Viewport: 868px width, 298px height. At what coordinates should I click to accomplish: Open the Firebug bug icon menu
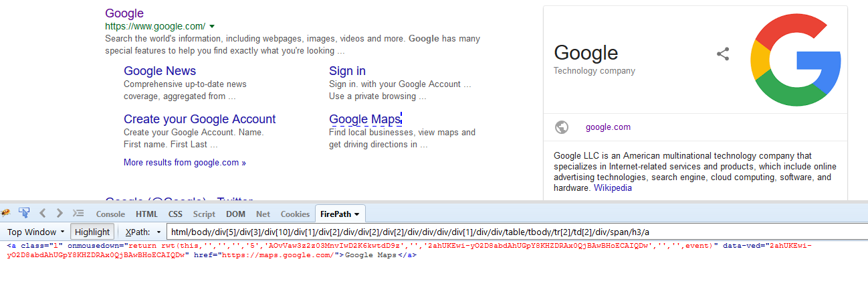[x=6, y=214]
